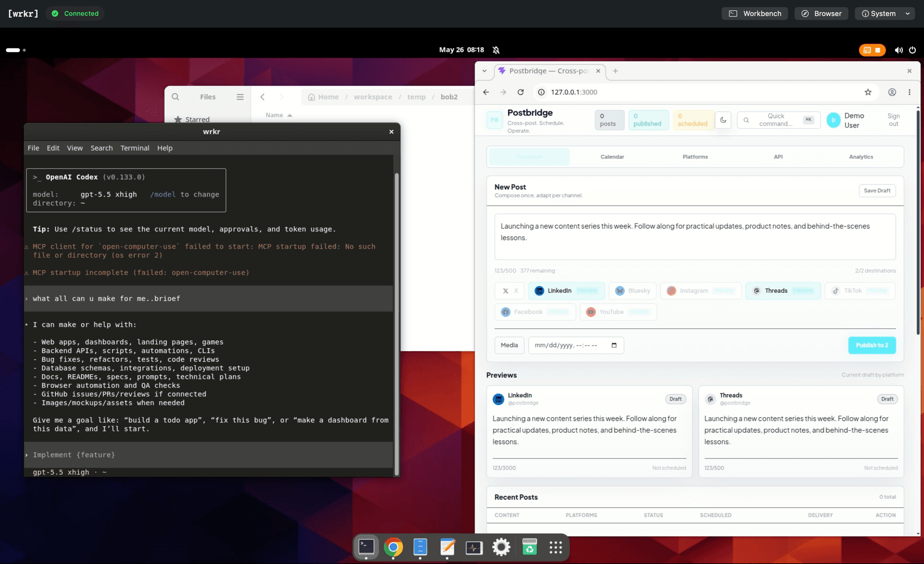Switch to the API tab

pyautogui.click(x=778, y=157)
